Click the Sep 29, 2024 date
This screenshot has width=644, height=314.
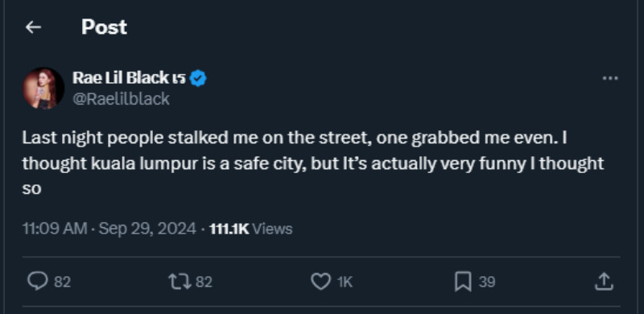coord(147,229)
